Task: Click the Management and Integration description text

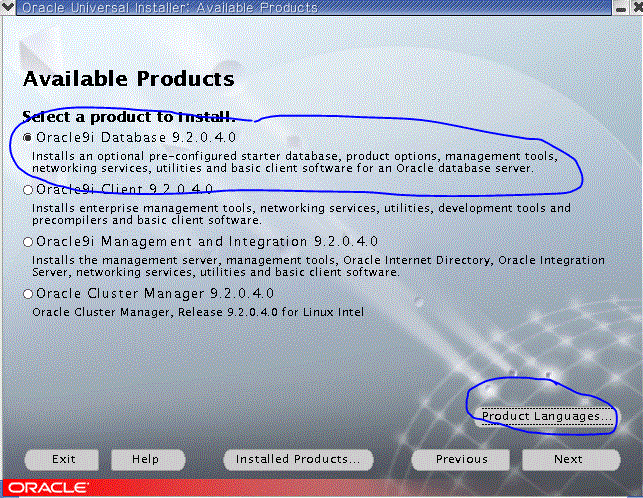Action: tap(318, 266)
